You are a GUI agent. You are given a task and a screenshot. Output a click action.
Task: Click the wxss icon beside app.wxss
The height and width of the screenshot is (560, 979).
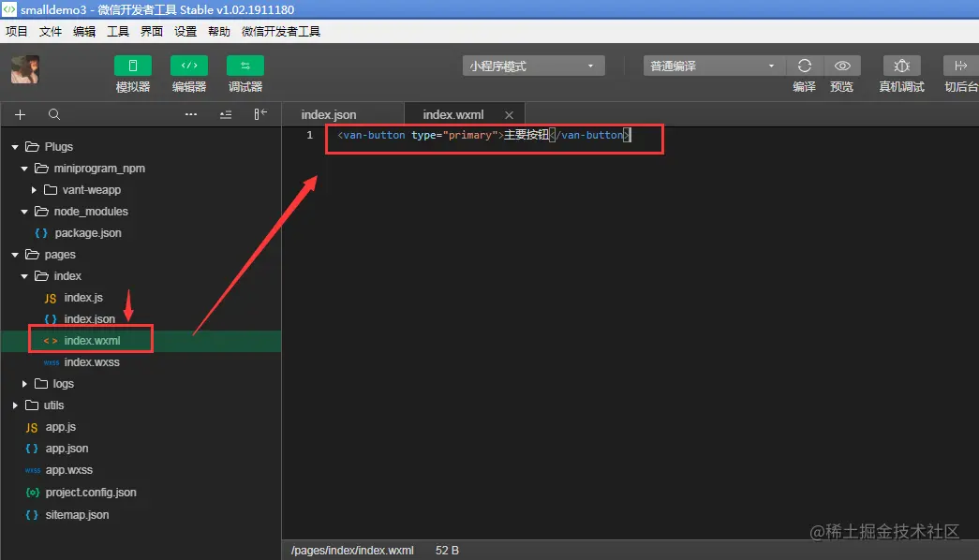click(x=33, y=470)
